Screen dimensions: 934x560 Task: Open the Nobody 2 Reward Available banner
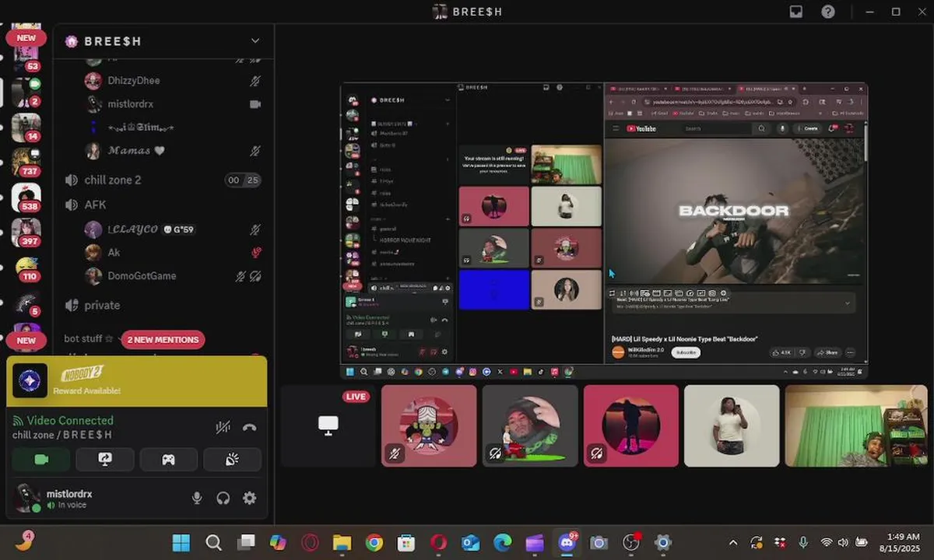click(x=137, y=381)
